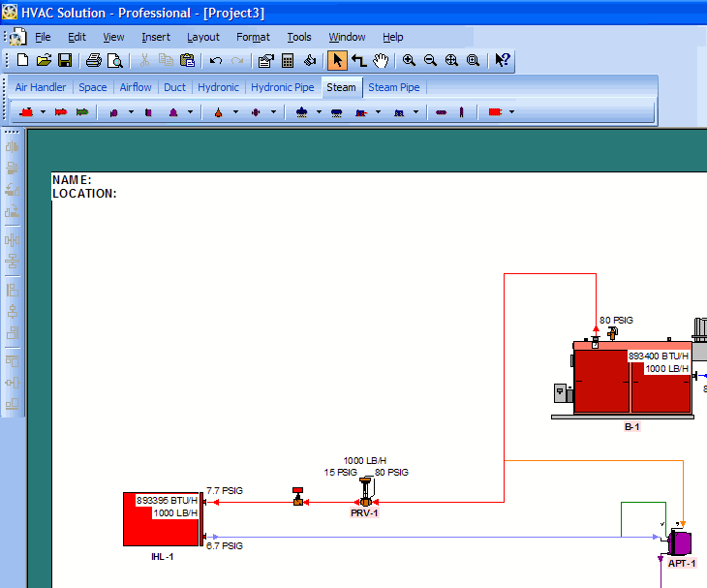Select the red IHL-1 load block
Viewport: 707px width, 588px height.
164,519
